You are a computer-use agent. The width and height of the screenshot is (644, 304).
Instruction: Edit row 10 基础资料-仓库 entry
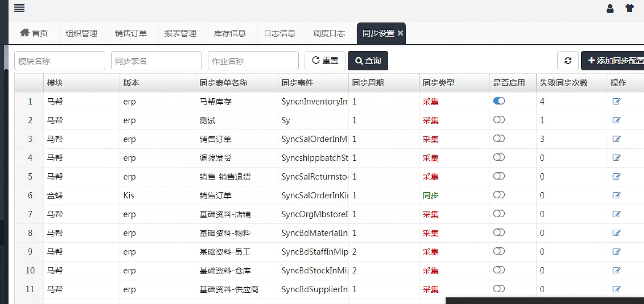pyautogui.click(x=616, y=270)
